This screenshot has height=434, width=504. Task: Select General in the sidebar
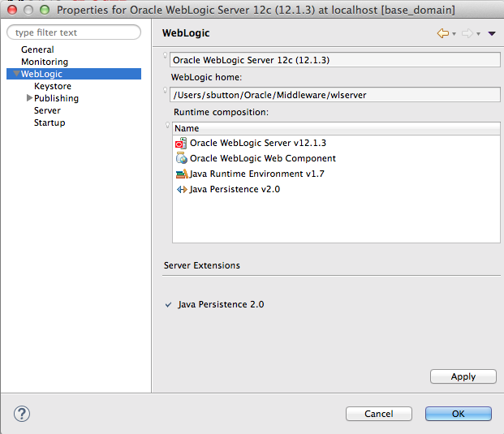pos(37,49)
